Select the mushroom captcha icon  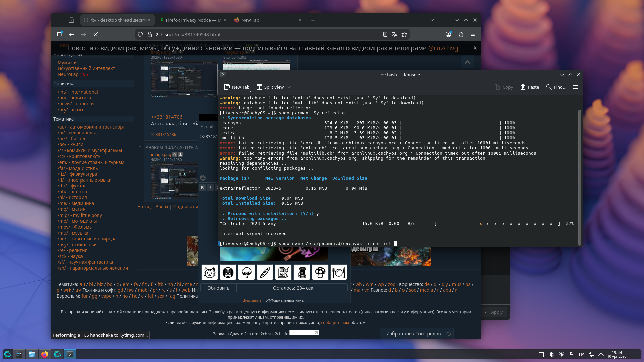(320, 272)
